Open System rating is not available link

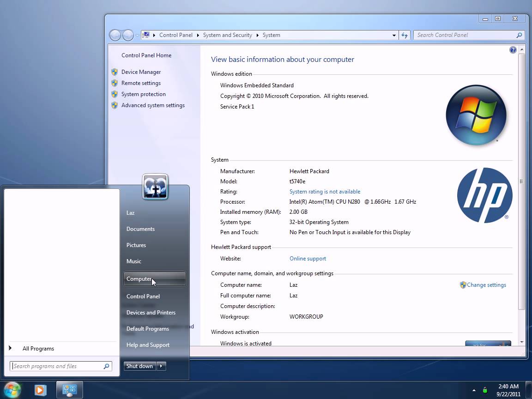click(325, 192)
